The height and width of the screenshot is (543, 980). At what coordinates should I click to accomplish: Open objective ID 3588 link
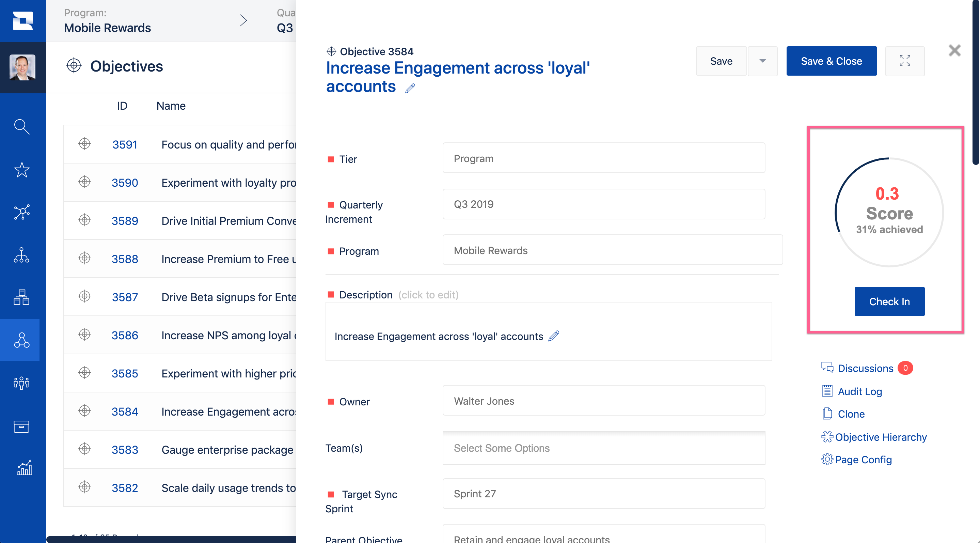(125, 259)
